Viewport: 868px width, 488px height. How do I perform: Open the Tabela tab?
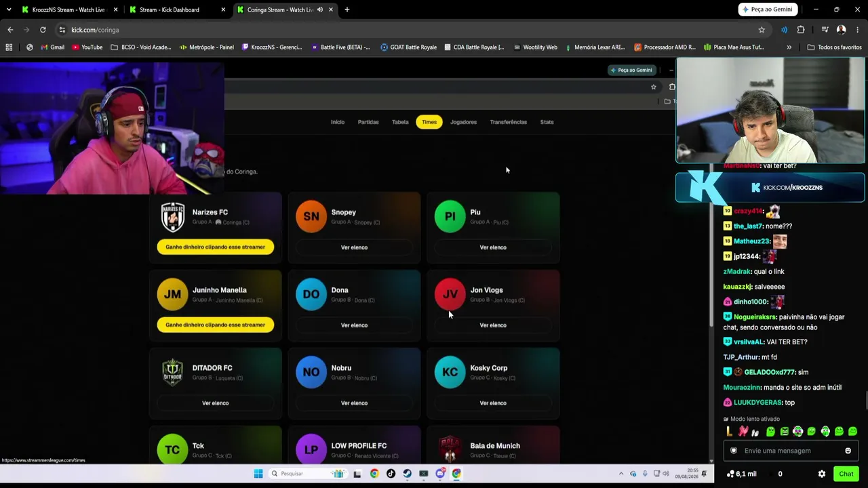[x=400, y=122]
